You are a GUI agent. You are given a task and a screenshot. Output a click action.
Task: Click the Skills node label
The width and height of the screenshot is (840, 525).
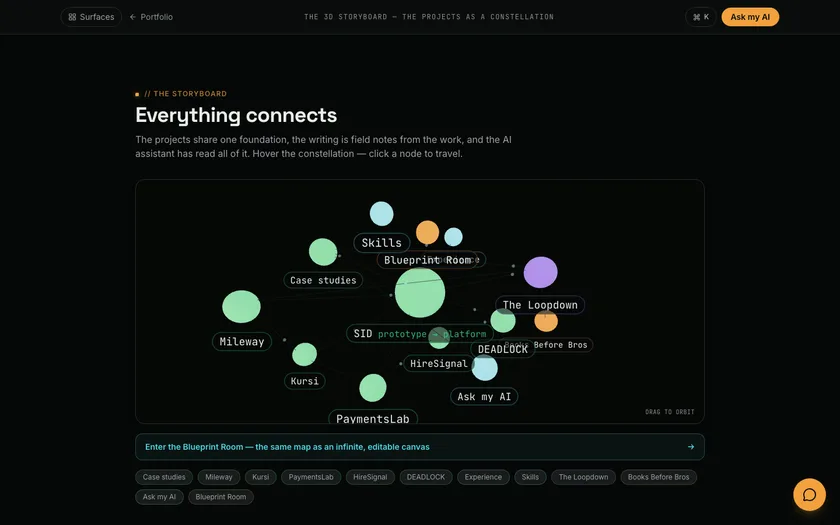tap(381, 243)
